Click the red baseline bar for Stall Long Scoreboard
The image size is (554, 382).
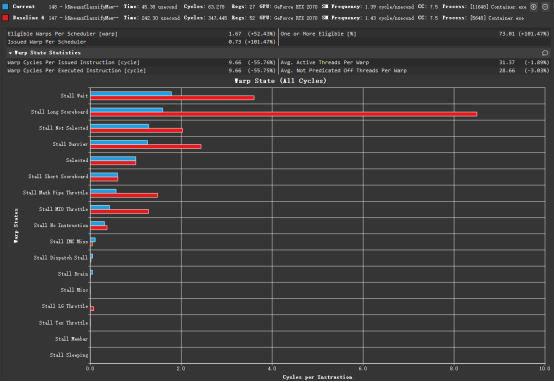[284, 114]
